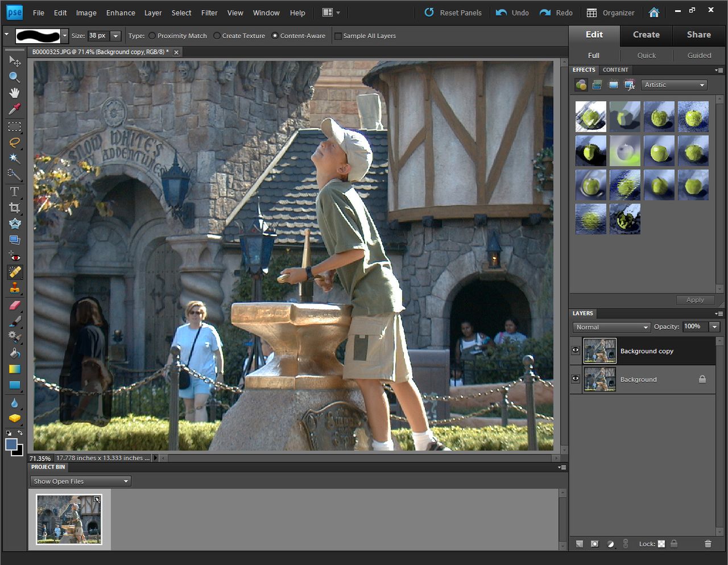Image resolution: width=728 pixels, height=565 pixels.
Task: Open the Artistic filter category dropdown
Action: 675,85
